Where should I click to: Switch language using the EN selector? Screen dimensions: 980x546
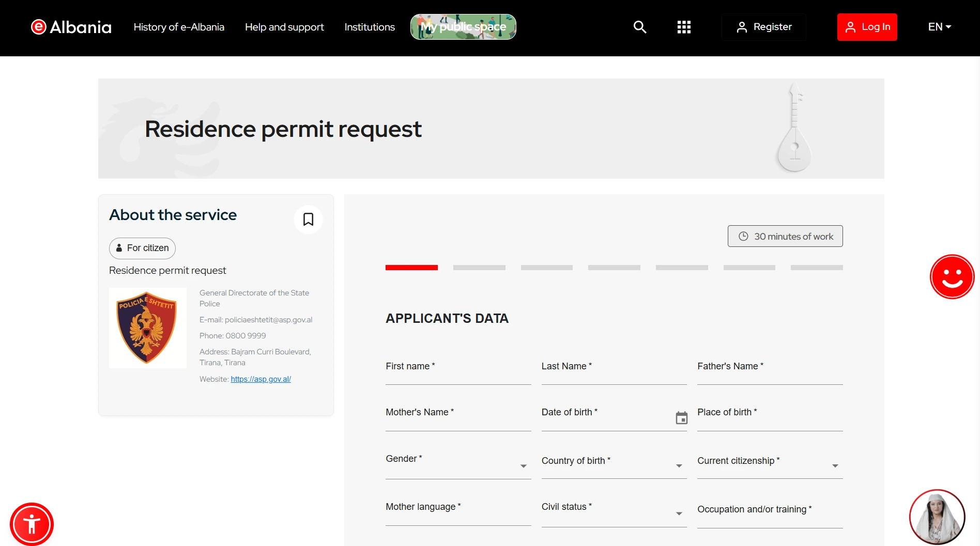click(x=939, y=27)
